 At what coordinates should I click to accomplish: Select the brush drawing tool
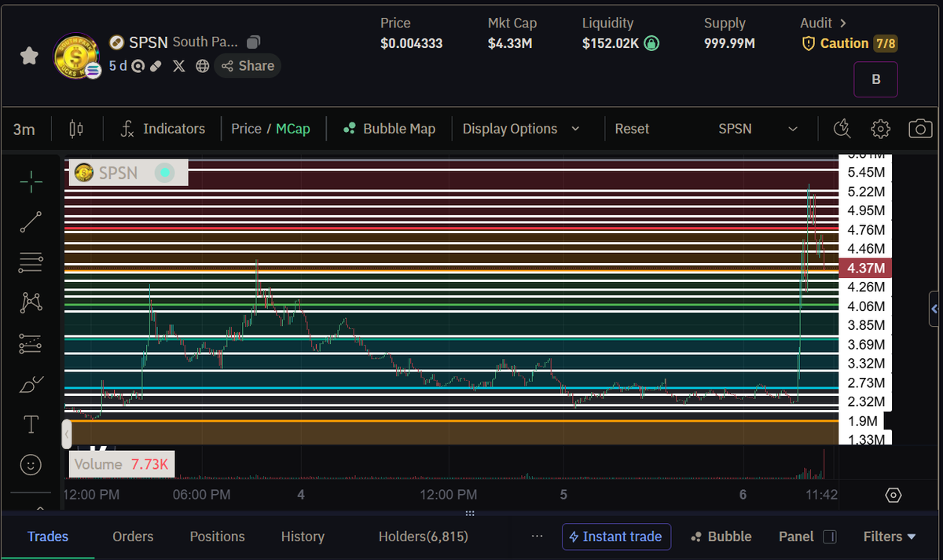[31, 384]
